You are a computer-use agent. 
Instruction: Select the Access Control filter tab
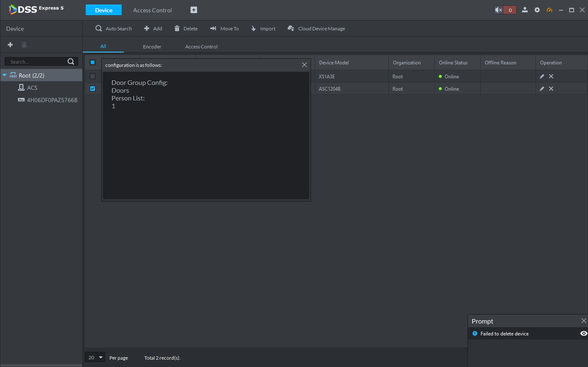click(201, 46)
